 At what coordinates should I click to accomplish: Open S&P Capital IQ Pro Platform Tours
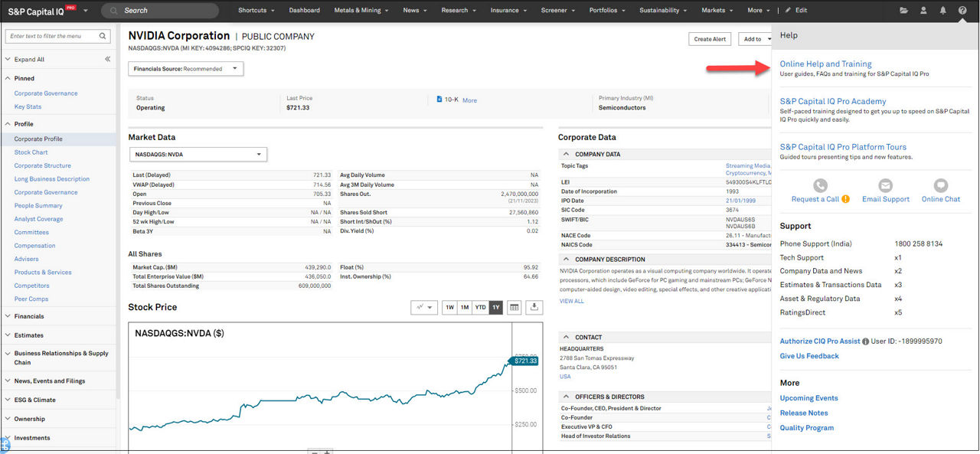843,147
